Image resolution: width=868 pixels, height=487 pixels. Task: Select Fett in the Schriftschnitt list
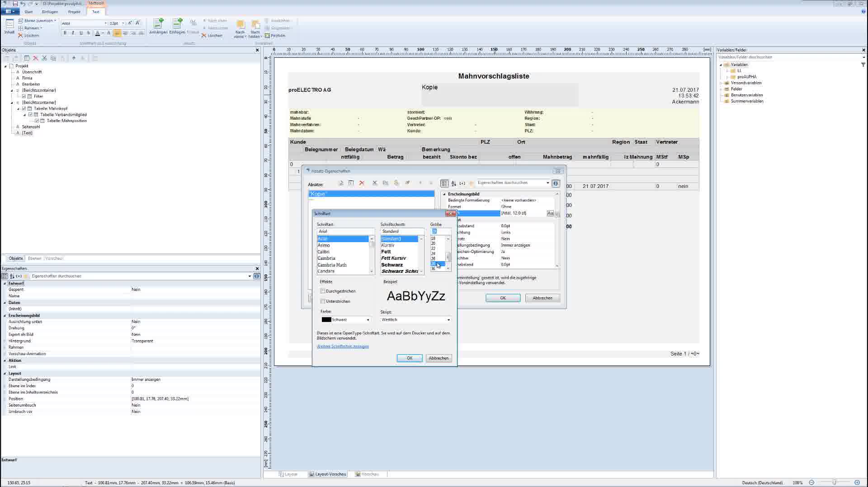point(386,252)
